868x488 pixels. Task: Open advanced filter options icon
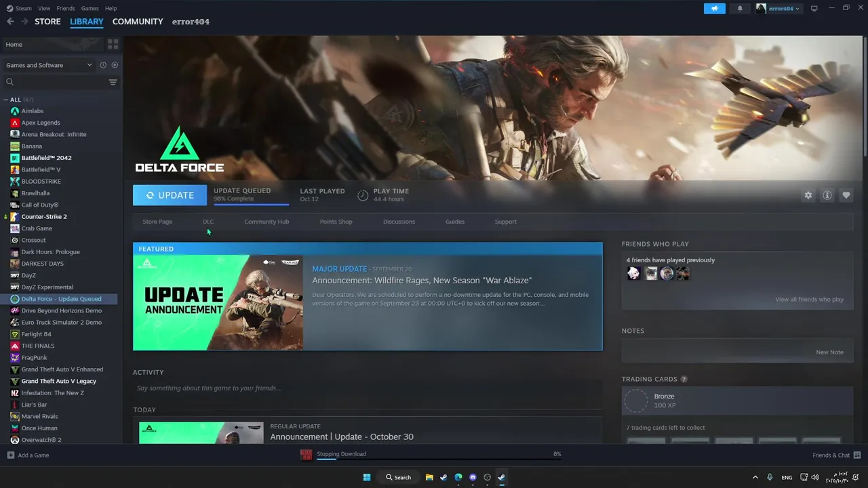(x=113, y=82)
